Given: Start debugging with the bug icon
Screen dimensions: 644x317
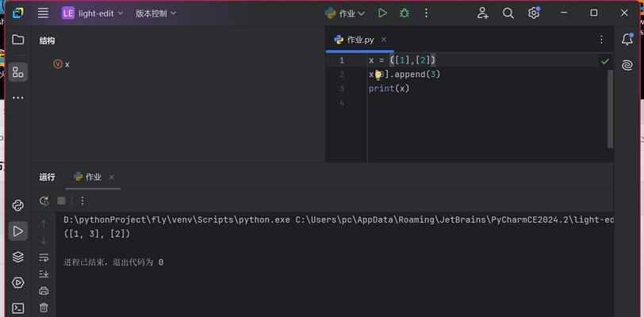Looking at the screenshot, I should point(404,13).
